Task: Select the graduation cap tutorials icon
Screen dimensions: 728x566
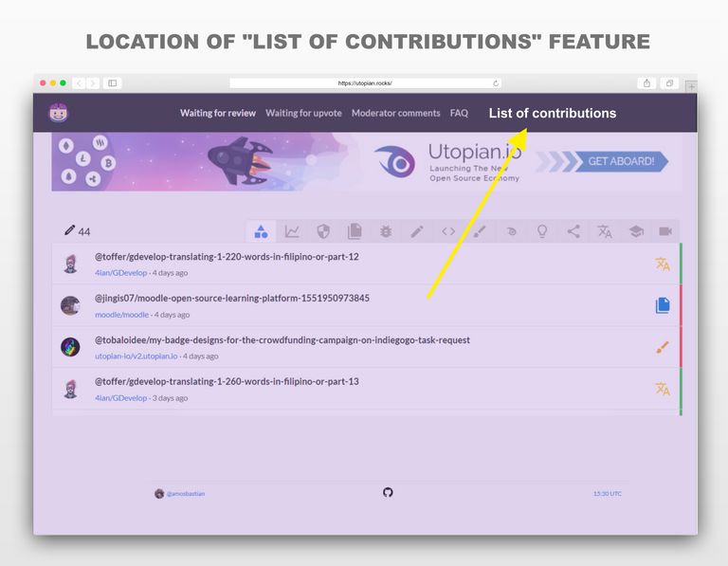Action: 636,231
